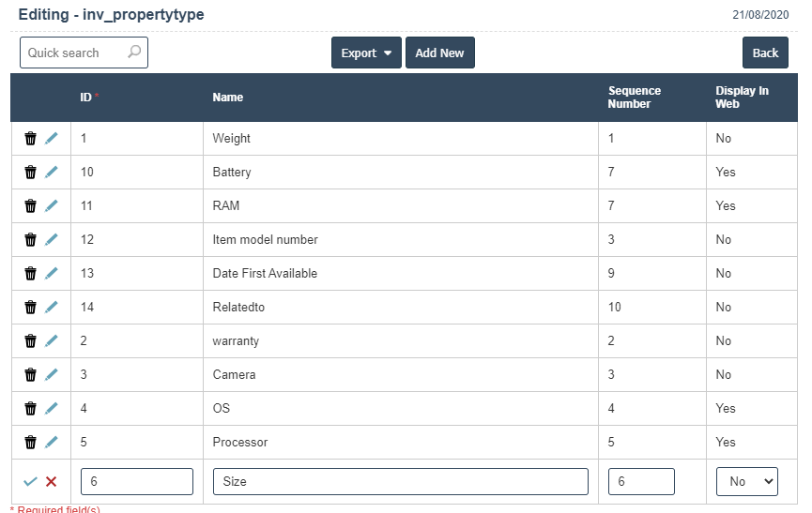The width and height of the screenshot is (812, 513).
Task: Edit the Item model number row
Action: (x=52, y=240)
